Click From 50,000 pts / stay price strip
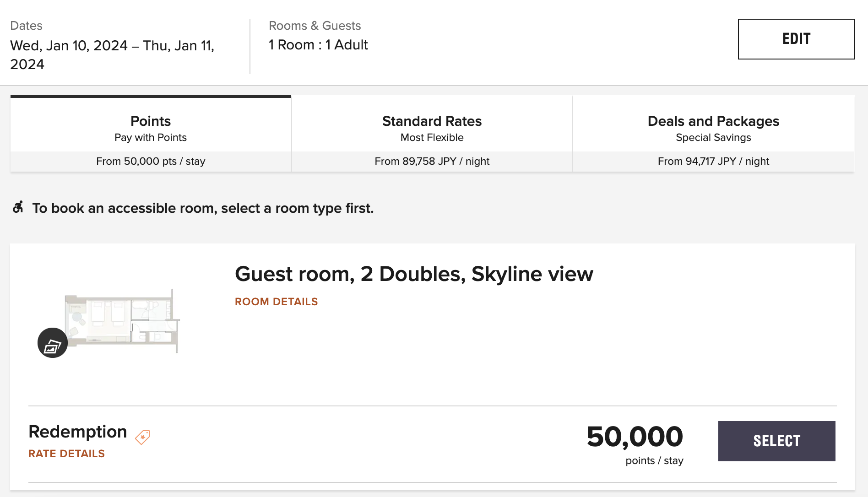Screen dimensions: 868x497 pos(151,161)
